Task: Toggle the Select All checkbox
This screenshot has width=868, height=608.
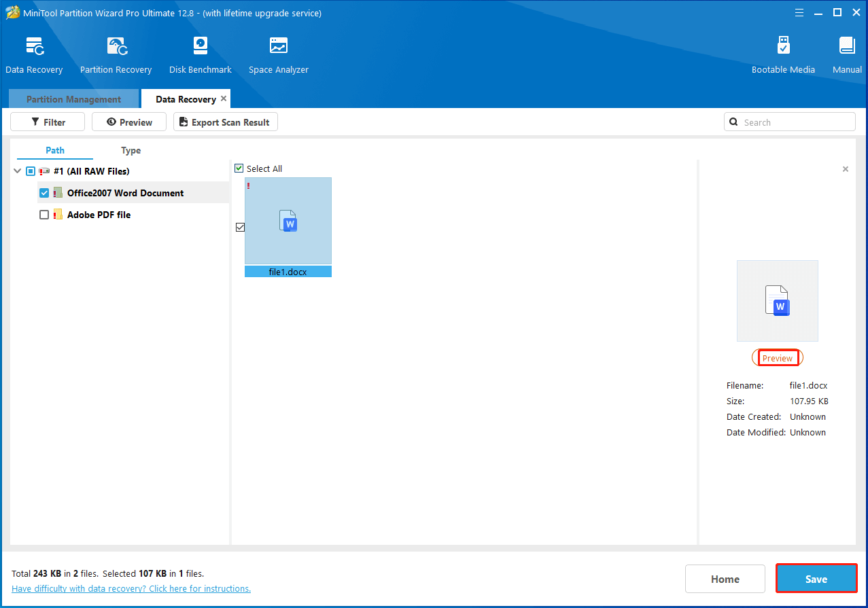Action: click(239, 168)
